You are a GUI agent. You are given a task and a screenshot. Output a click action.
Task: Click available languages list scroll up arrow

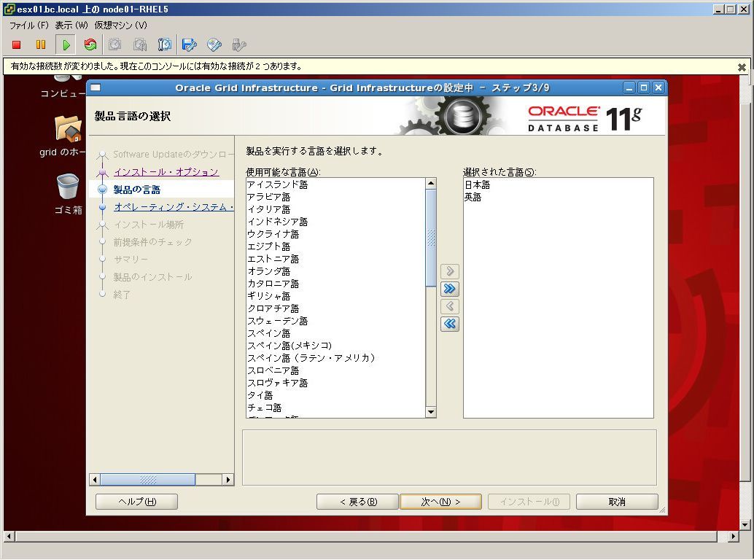pos(431,184)
